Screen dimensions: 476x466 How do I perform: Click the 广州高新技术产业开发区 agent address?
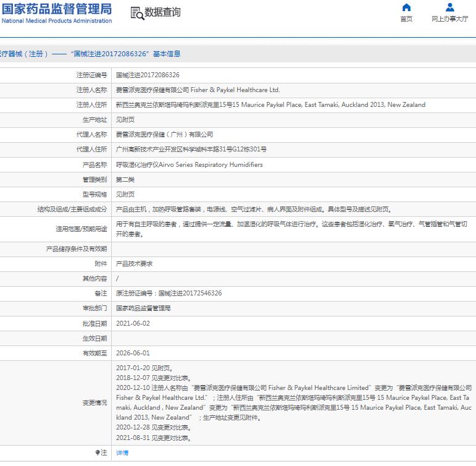(191, 149)
